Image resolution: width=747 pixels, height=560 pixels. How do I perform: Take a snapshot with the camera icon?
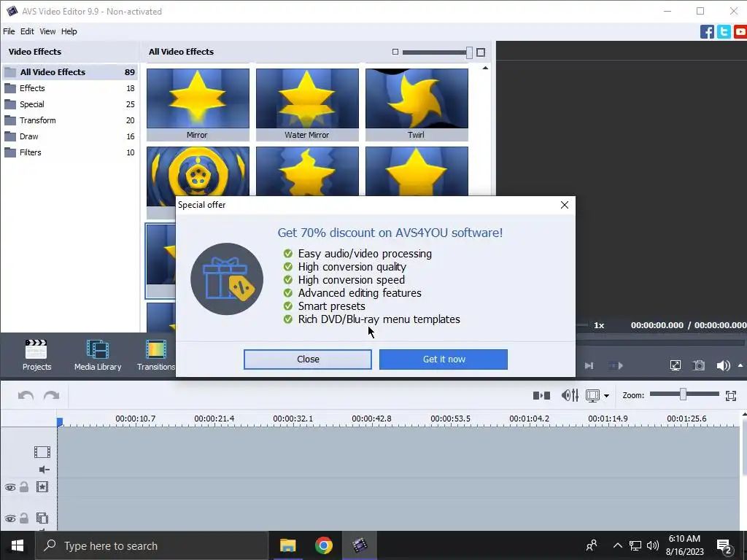699,365
